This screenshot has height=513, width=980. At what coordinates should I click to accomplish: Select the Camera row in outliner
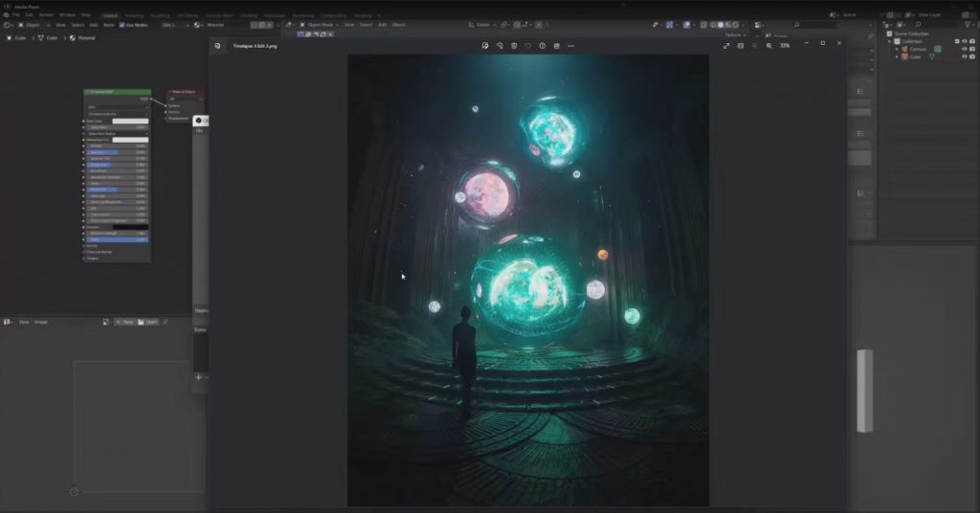pos(918,49)
